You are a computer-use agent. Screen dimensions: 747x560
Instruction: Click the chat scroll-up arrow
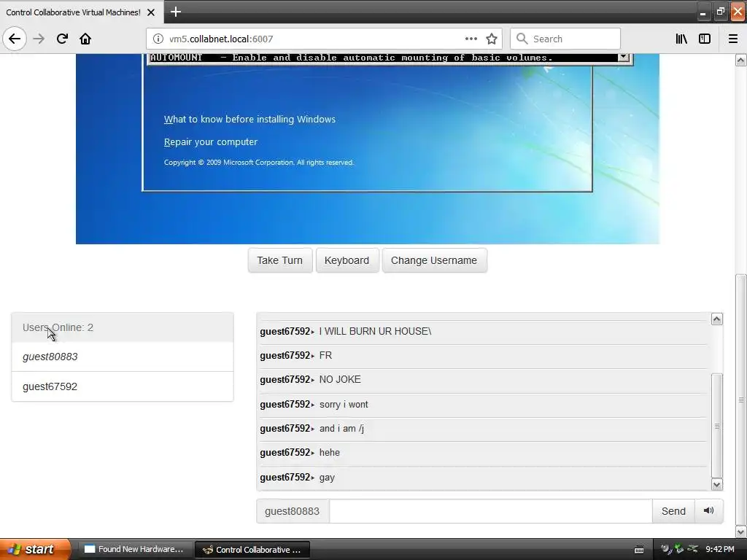716,319
